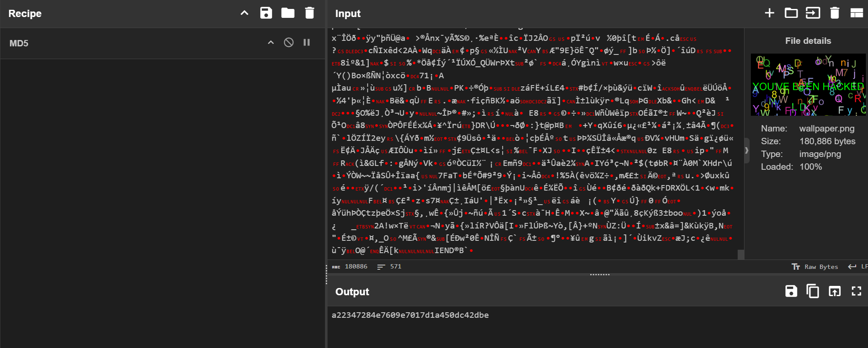Save the current recipe
868x348 pixels.
click(266, 13)
